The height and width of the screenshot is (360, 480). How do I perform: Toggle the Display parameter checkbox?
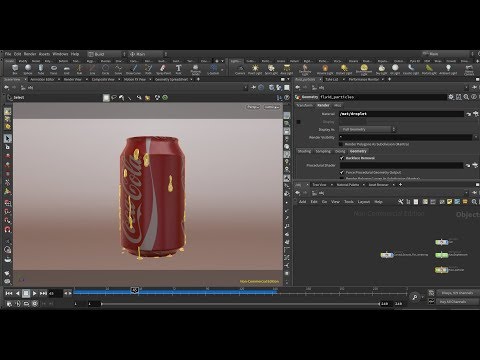(x=298, y=122)
